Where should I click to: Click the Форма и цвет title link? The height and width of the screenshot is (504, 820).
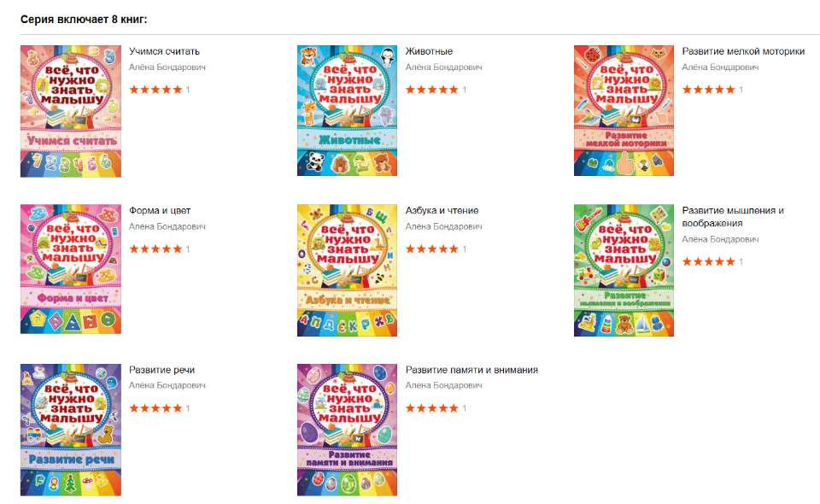(x=160, y=210)
